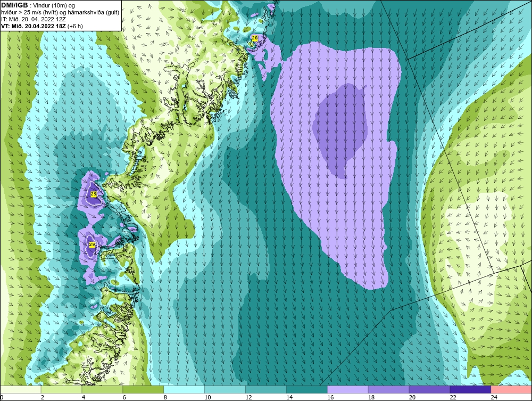Image resolution: width=532 pixels, height=401 pixels.
Task: Click the upper yellow "29" gust label
Action: (94, 194)
